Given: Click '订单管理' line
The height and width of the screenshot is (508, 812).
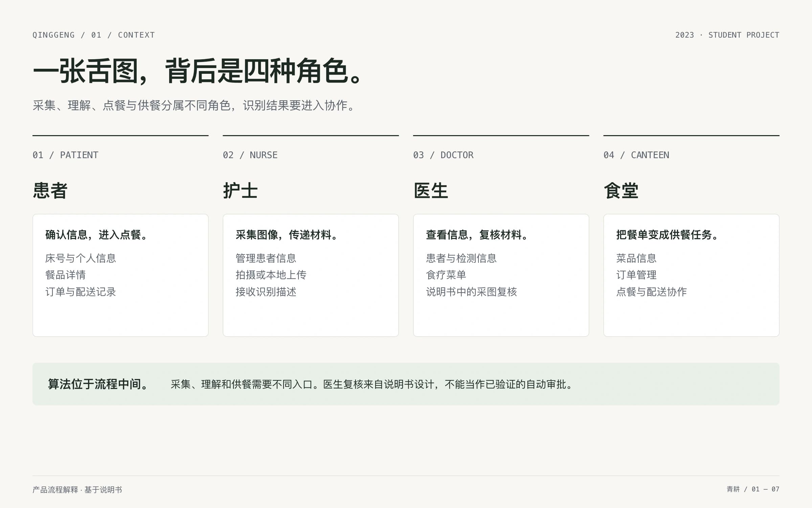Looking at the screenshot, I should (x=636, y=275).
